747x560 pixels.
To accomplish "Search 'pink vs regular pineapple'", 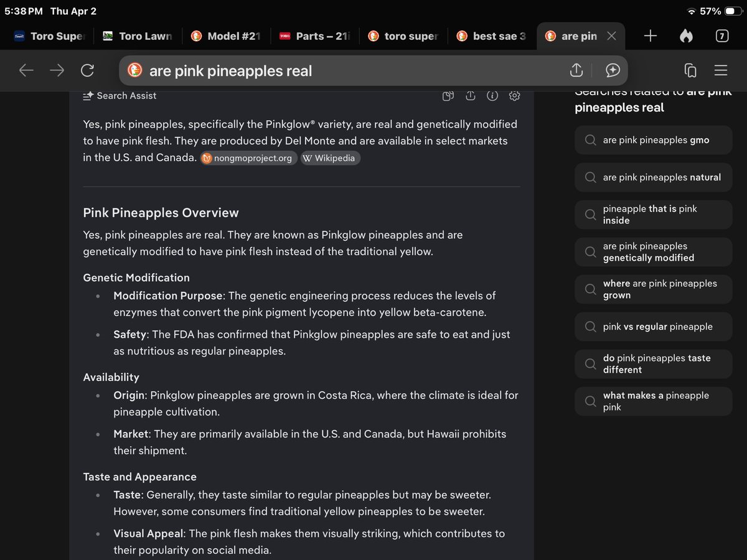I will point(654,327).
